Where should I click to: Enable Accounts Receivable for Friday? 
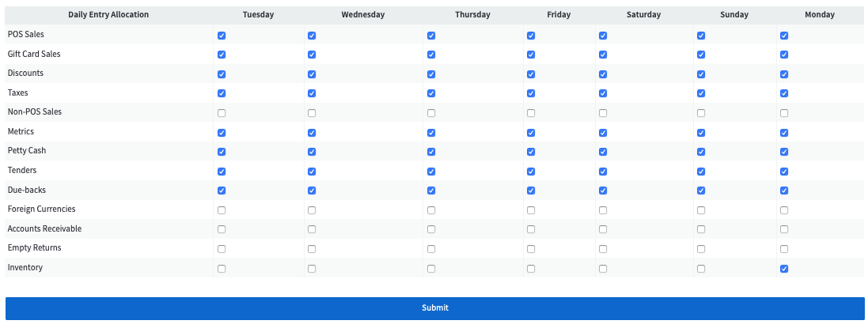coord(531,229)
